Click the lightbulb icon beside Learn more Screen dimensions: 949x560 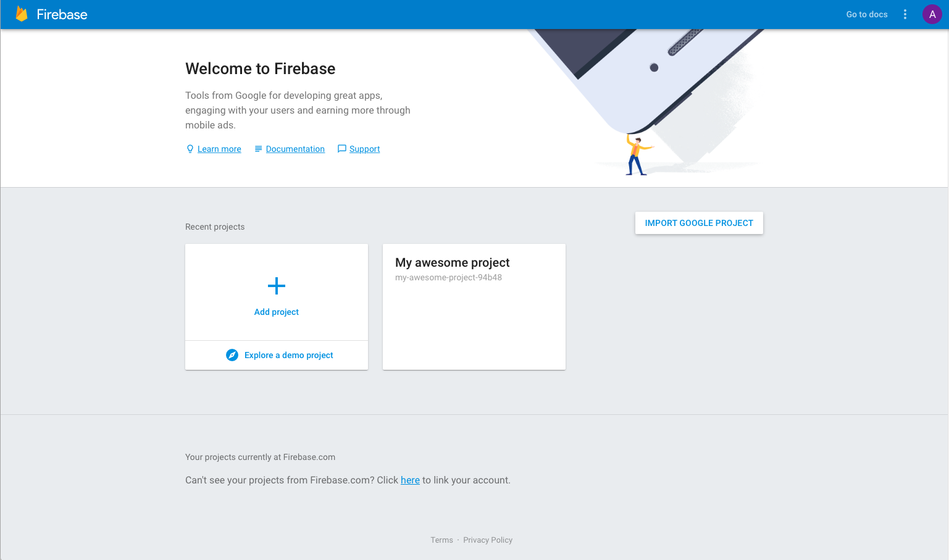coord(190,149)
